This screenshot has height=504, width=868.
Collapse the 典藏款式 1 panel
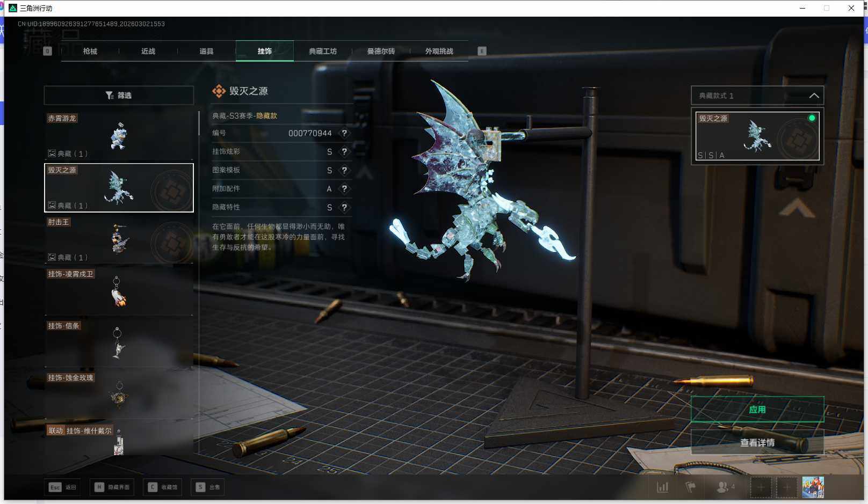(x=814, y=96)
